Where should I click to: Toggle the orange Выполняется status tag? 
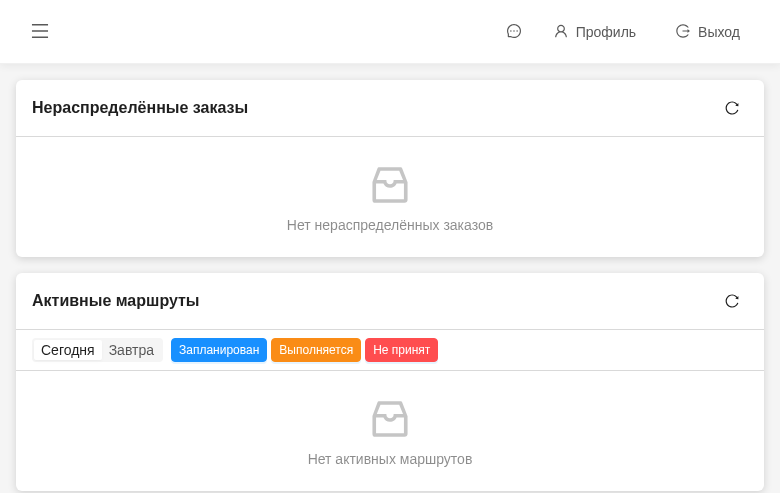coord(316,350)
